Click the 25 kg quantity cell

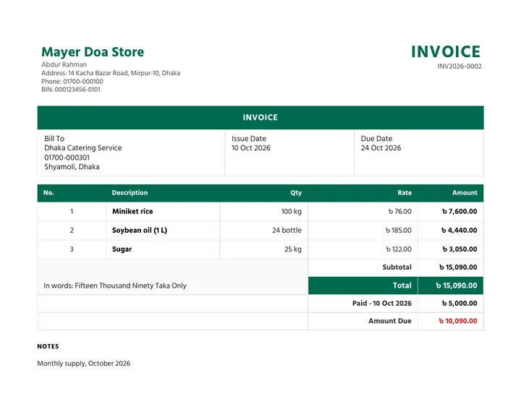[264, 249]
